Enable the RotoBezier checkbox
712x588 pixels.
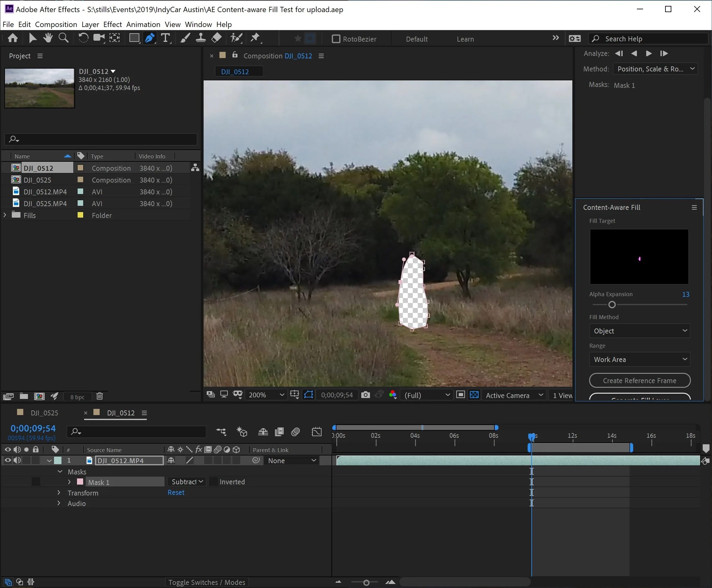[336, 39]
